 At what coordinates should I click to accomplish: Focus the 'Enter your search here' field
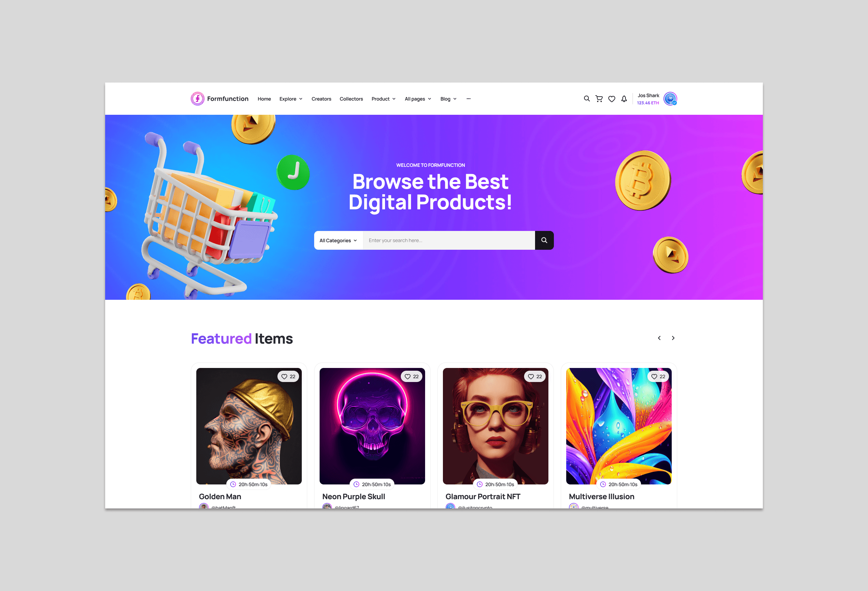point(449,241)
